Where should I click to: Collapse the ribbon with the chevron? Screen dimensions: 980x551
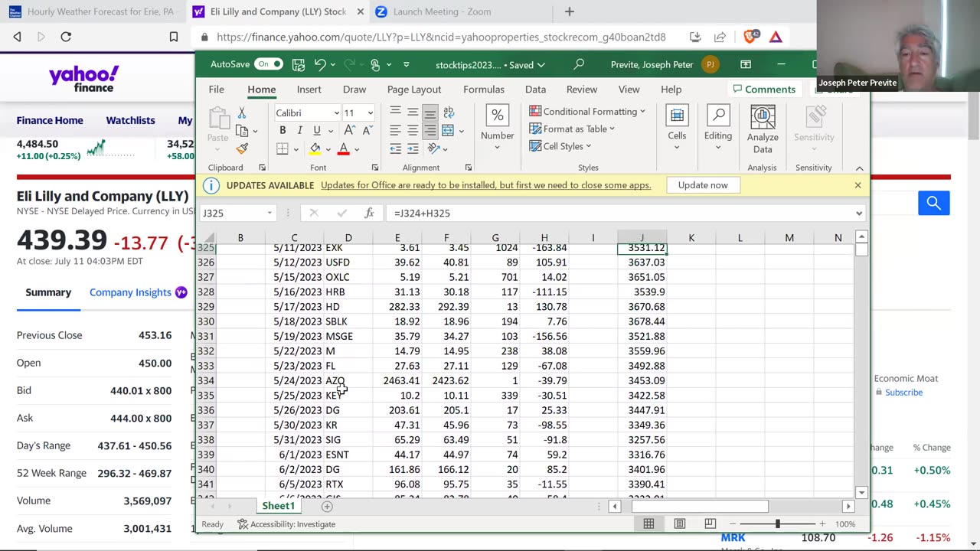(859, 168)
